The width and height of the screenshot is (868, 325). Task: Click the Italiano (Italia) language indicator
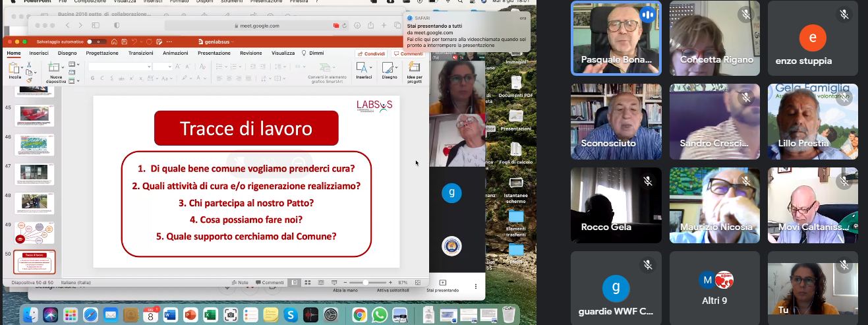(76, 283)
